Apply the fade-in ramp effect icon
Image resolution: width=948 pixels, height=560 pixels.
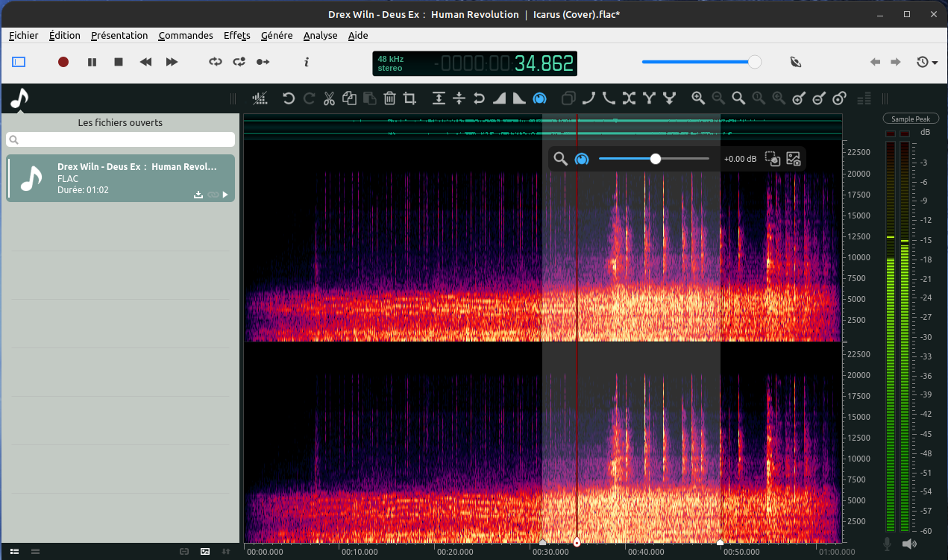click(499, 98)
